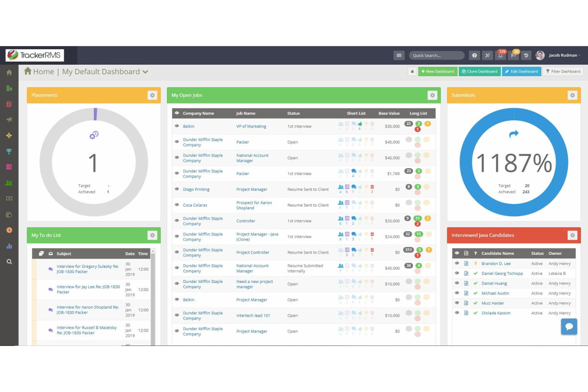The width and height of the screenshot is (588, 392).
Task: Click eye icon for Diago Printing row
Action: 177,189
